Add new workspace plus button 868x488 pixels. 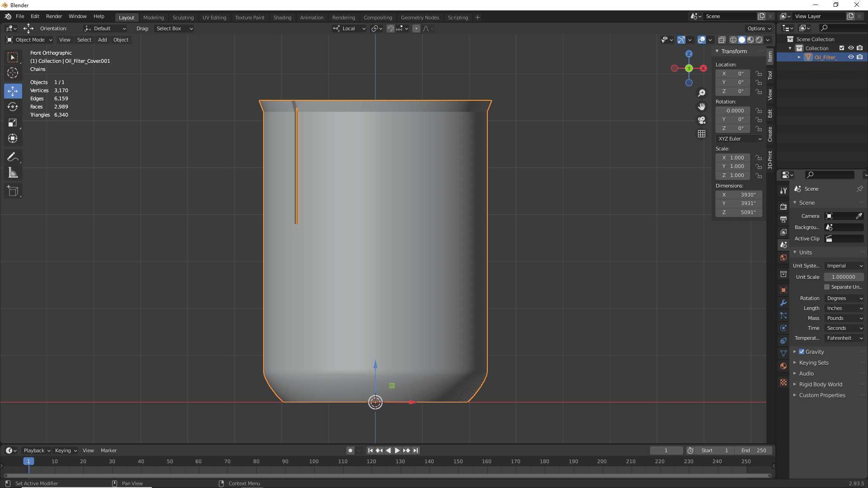pyautogui.click(x=477, y=18)
